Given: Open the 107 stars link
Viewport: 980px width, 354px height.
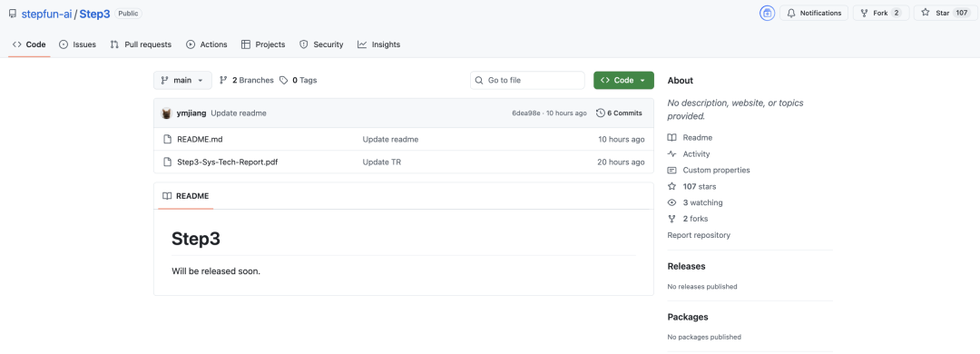Looking at the screenshot, I should [700, 186].
